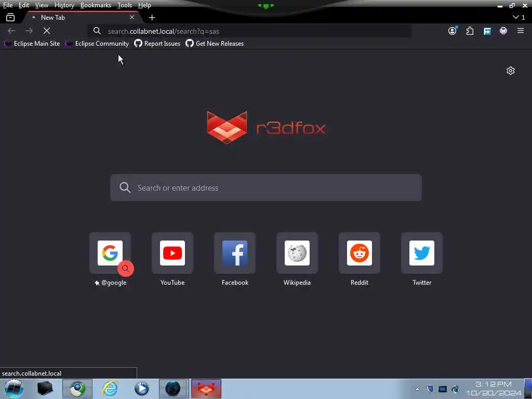Open Windows Media Player taskbar icon
Image resolution: width=532 pixels, height=399 pixels.
click(141, 389)
